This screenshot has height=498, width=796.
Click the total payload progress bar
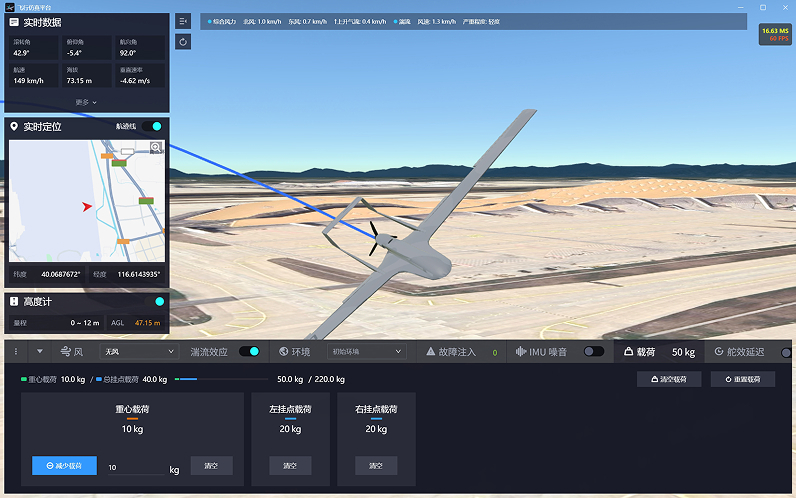tap(221, 379)
